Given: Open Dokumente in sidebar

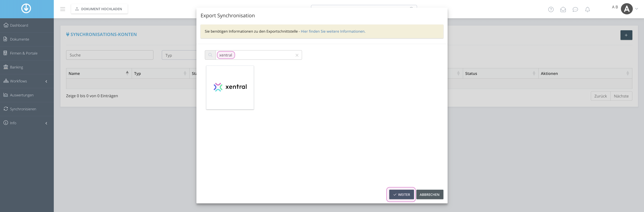Looking at the screenshot, I should pos(27,39).
